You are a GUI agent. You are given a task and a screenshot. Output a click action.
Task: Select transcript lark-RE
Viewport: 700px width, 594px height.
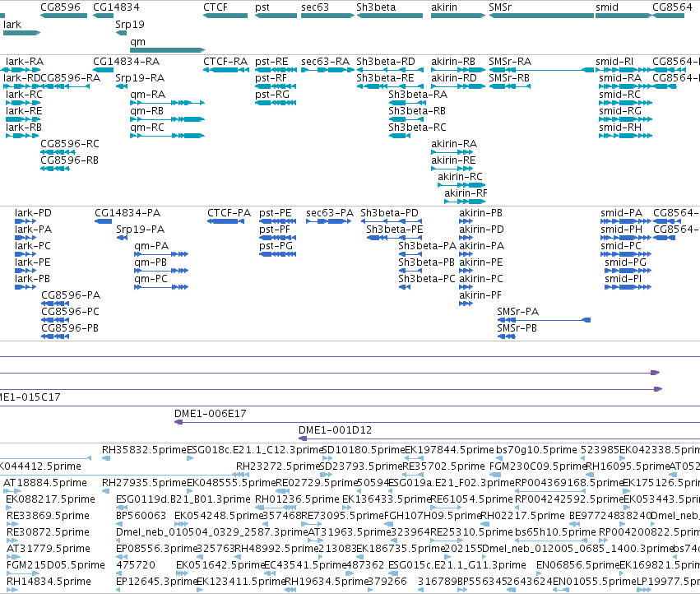(24, 111)
